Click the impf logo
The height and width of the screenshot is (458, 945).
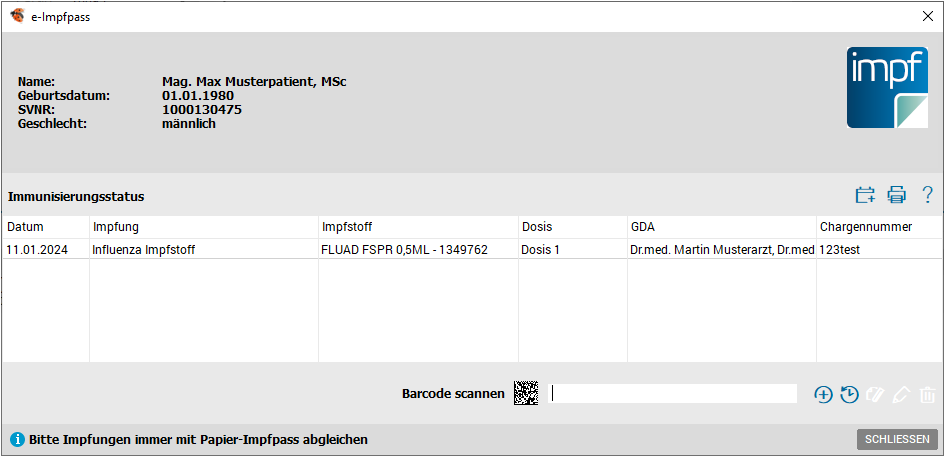coord(887,87)
